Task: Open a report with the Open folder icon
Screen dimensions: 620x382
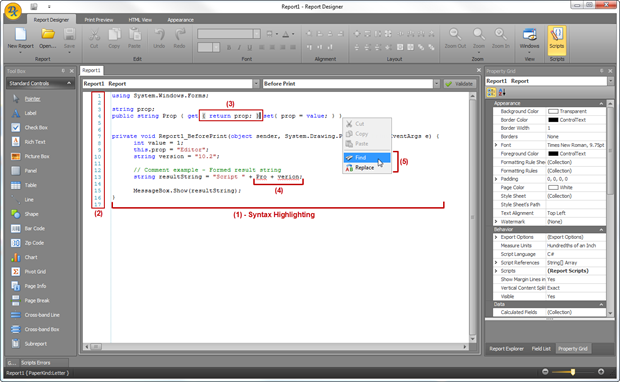Action: tap(48, 35)
